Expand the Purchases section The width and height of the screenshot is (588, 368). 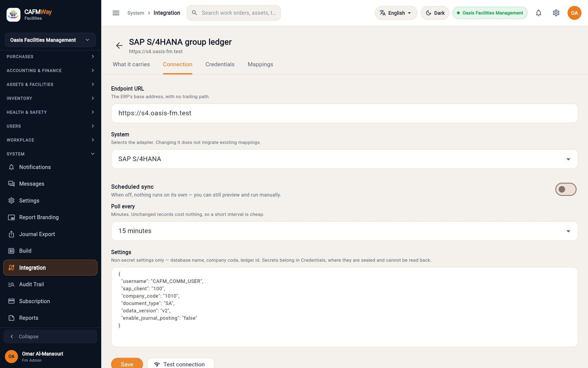[50, 57]
